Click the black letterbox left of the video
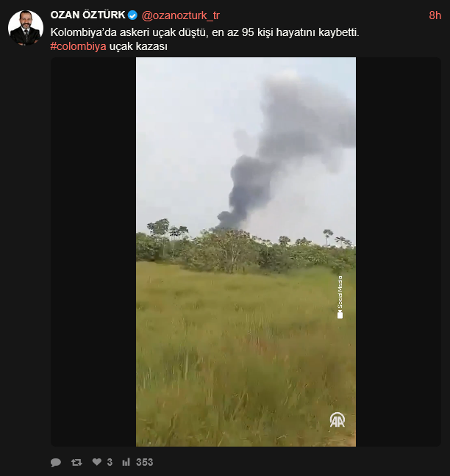The height and width of the screenshot is (476, 450). pyautogui.click(x=93, y=252)
